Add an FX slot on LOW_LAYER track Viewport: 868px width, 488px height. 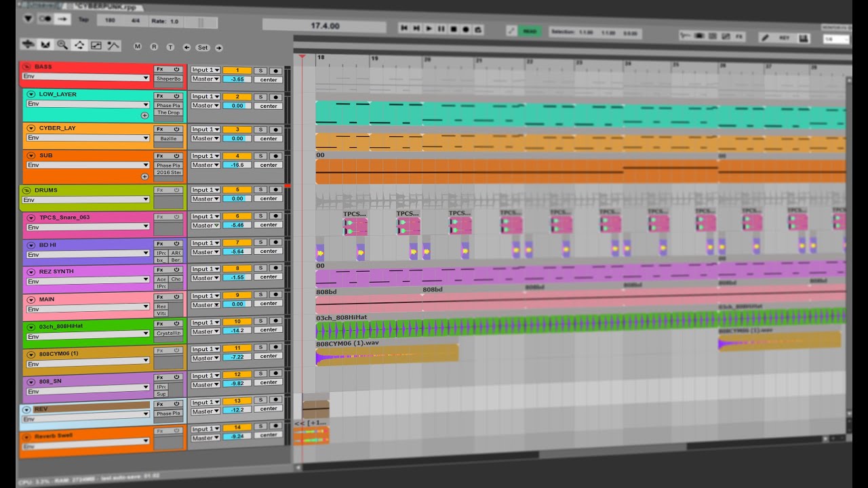[x=144, y=116]
